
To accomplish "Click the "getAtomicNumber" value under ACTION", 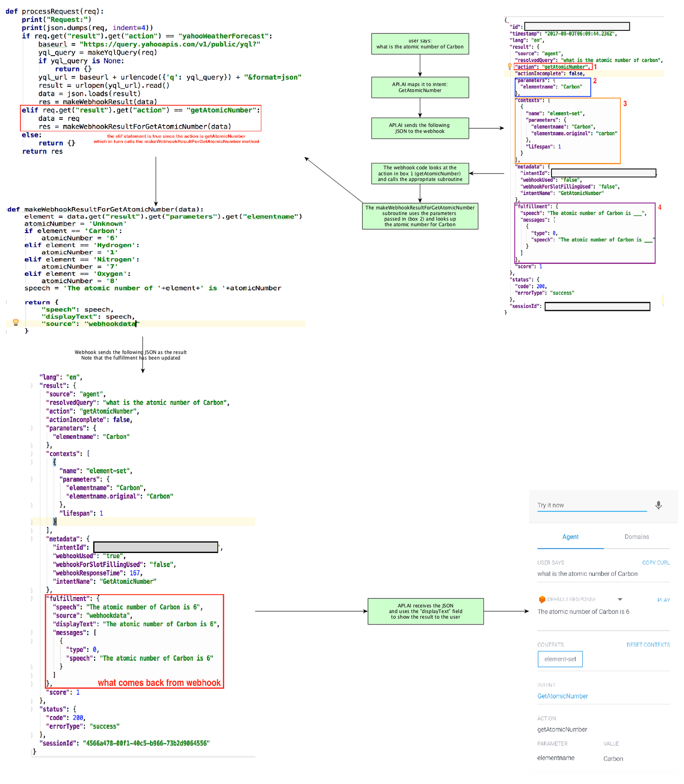I will [562, 729].
